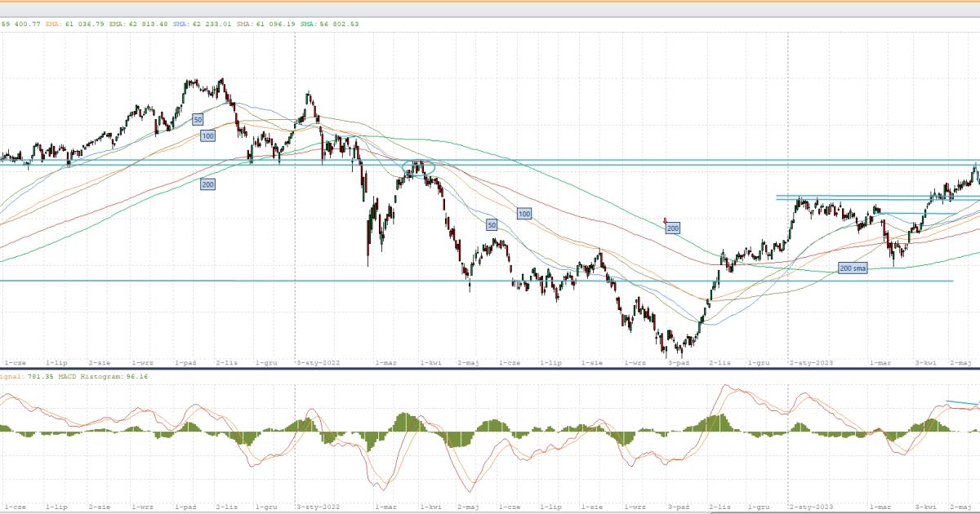
Task: Click "3-sty-2022" on the price chart time axis
Action: [x=318, y=360]
